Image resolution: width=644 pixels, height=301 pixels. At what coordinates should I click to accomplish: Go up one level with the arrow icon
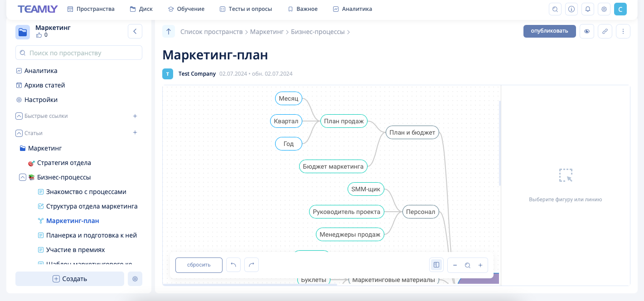tap(169, 31)
